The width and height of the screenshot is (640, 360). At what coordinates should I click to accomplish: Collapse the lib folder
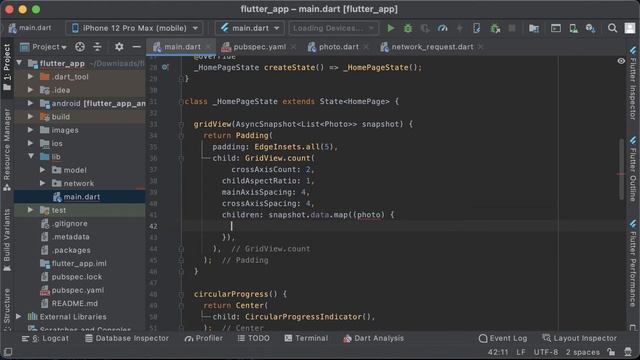point(31,156)
